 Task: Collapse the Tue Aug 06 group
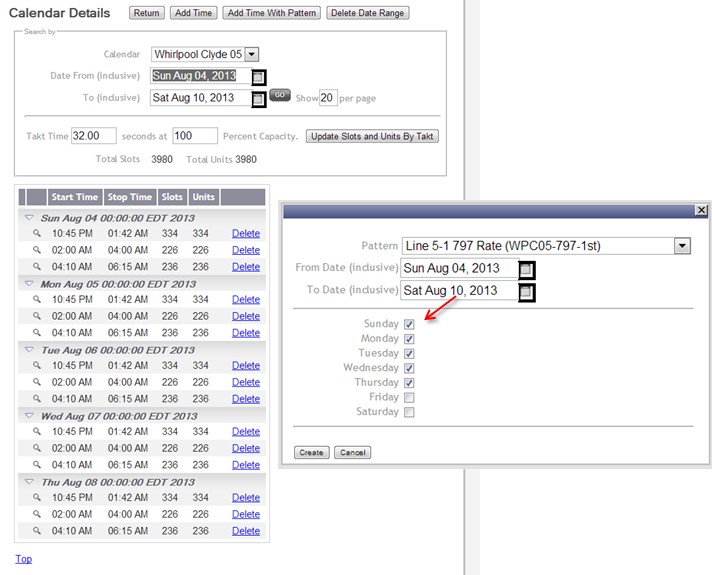pos(29,350)
